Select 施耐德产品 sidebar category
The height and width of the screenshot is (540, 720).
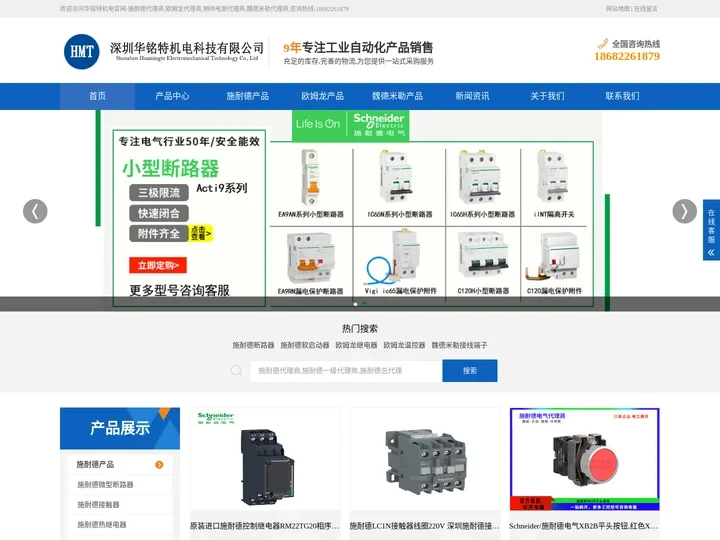[x=120, y=465]
